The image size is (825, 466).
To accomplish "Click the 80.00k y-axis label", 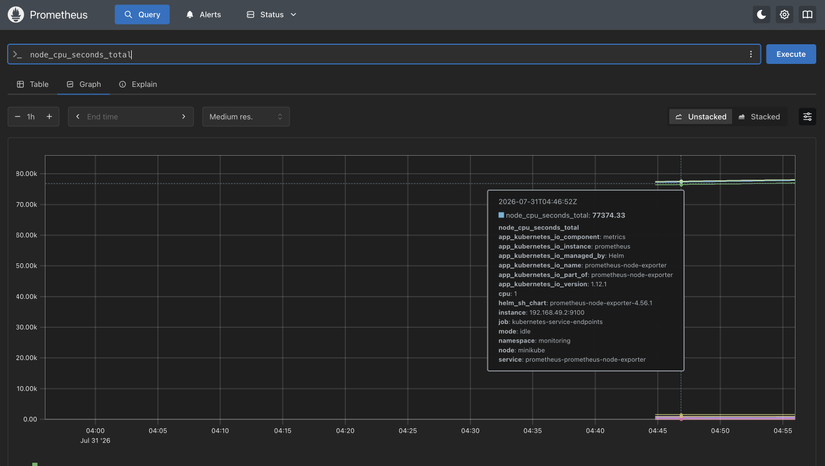I will (x=26, y=174).
